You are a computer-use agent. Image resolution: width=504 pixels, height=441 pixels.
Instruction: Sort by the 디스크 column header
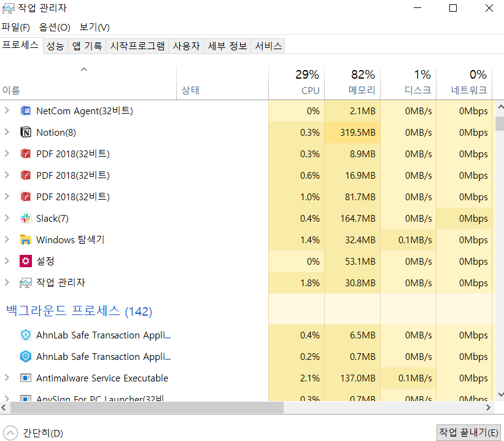click(408, 83)
